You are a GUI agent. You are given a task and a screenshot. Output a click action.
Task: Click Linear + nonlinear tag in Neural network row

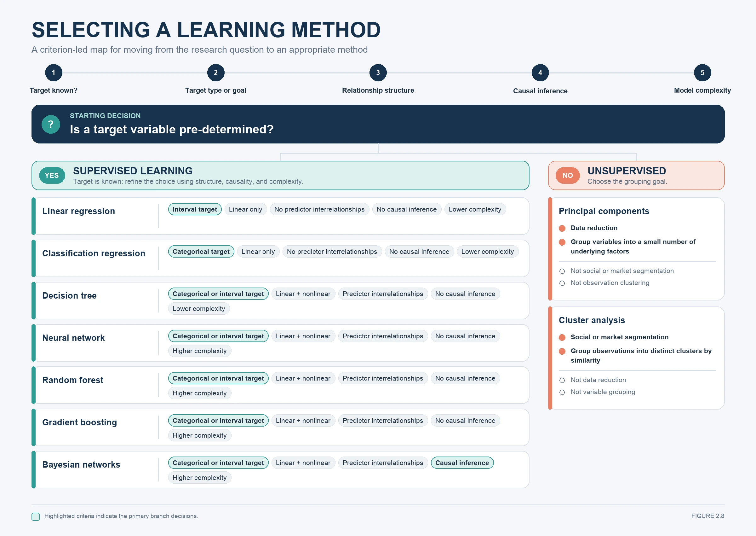tap(303, 336)
